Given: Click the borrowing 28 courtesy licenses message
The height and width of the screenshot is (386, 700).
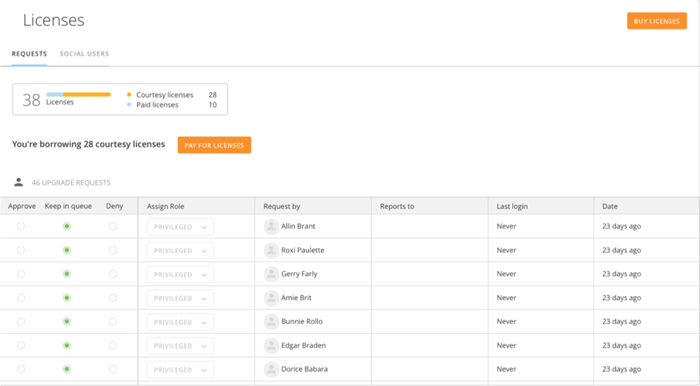Looking at the screenshot, I should coord(88,144).
